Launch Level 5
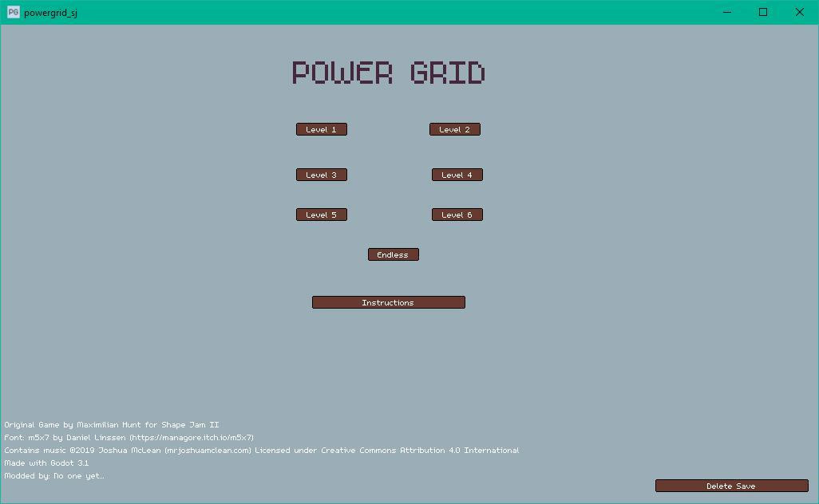819x504 pixels. 321,215
